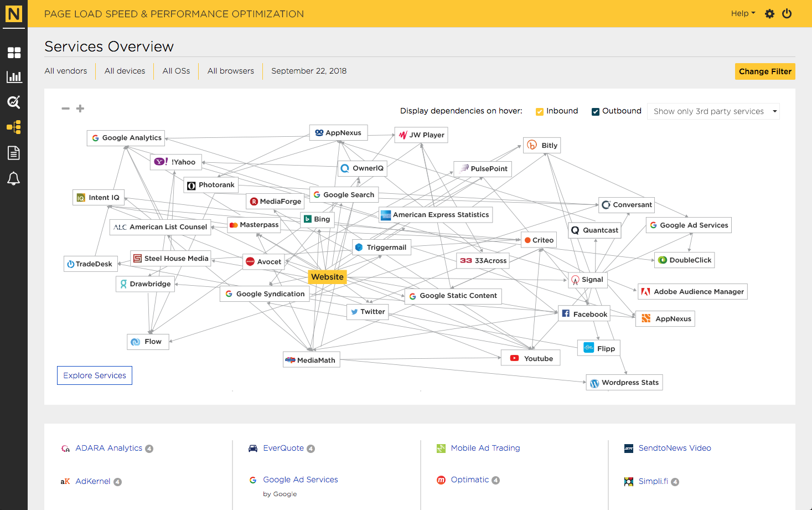Select the Criteo graph node
The width and height of the screenshot is (812, 510).
tap(539, 240)
